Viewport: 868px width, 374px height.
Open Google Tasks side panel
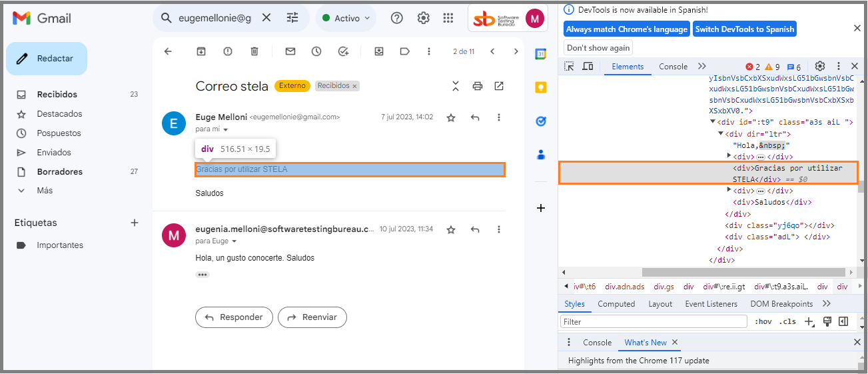coord(541,121)
